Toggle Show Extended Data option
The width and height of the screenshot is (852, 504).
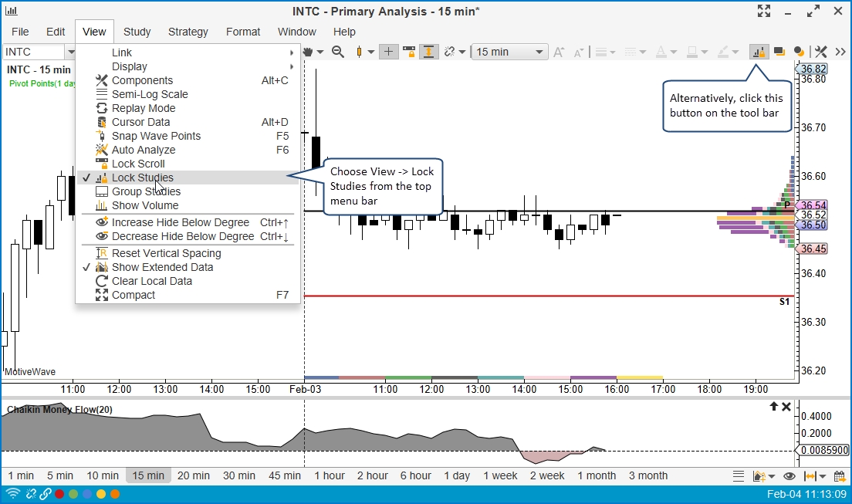(162, 267)
